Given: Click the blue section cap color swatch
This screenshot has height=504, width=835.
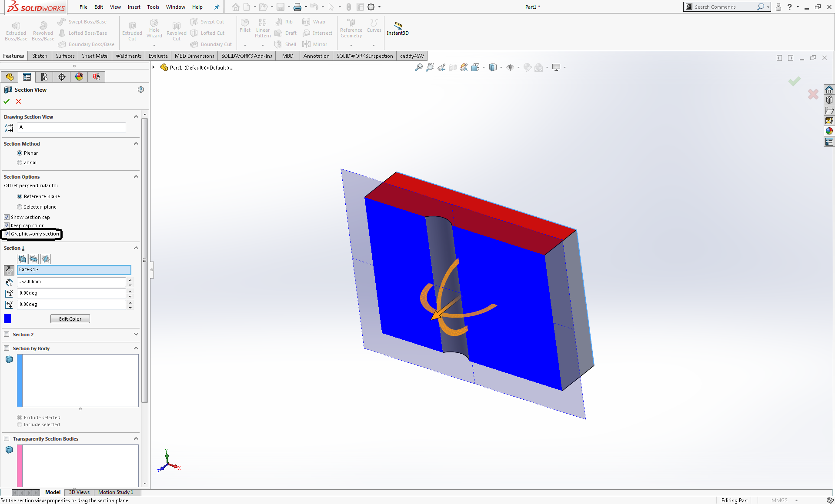Looking at the screenshot, I should [7, 318].
